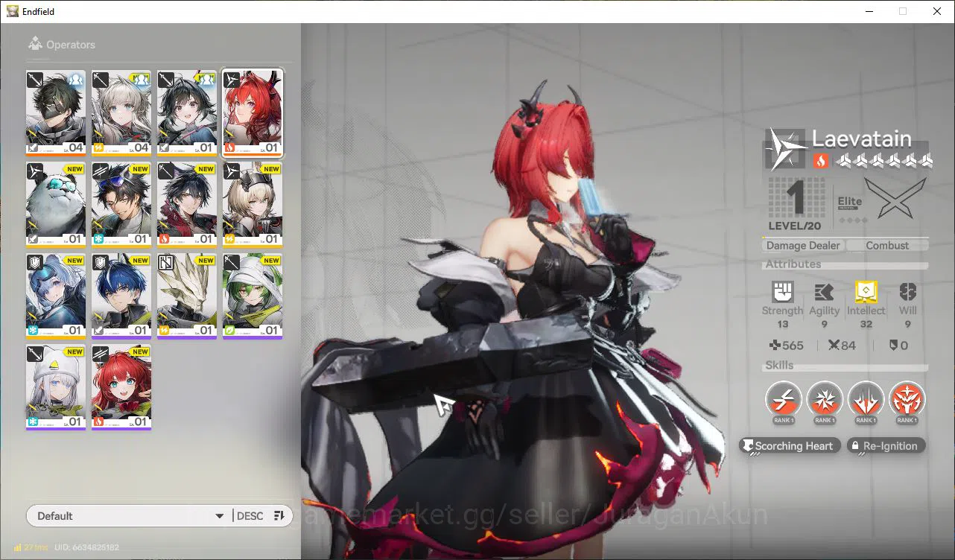The width and height of the screenshot is (955, 560).
Task: Click the Endfield app icon in title bar
Action: 11,11
